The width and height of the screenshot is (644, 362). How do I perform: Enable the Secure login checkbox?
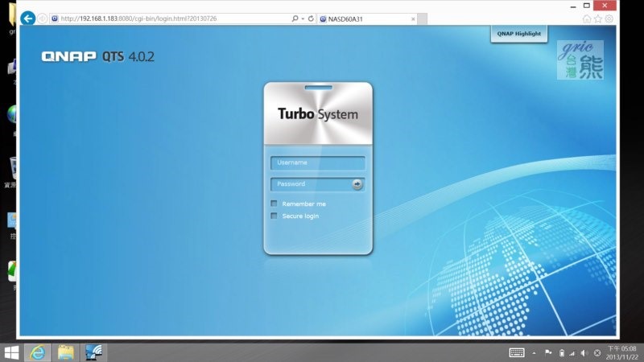point(274,216)
